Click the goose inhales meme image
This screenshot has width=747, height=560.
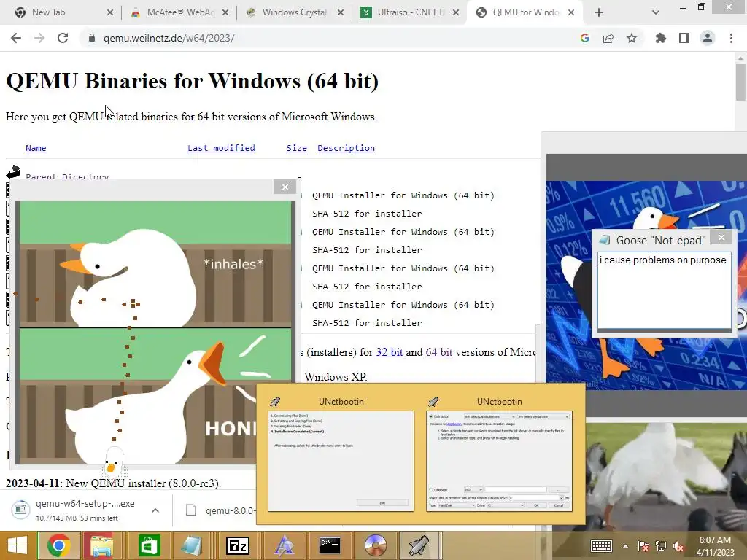coord(155,332)
